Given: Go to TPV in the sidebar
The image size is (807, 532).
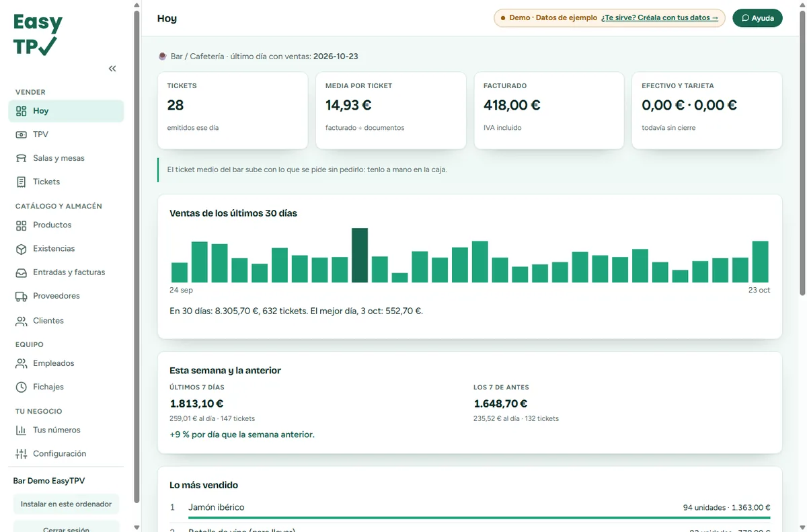Looking at the screenshot, I should (x=66, y=135).
